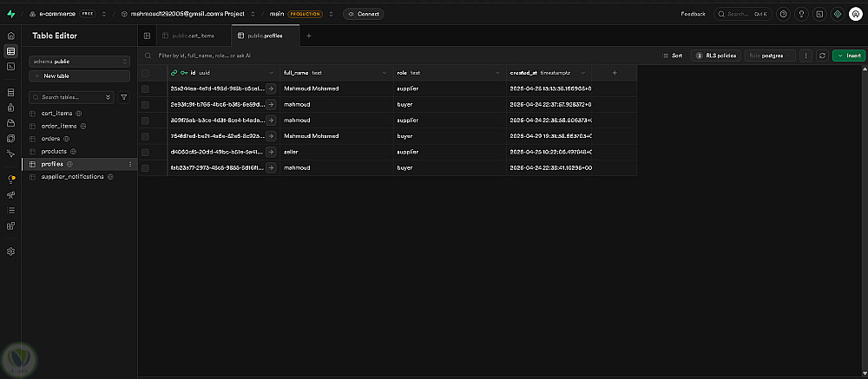Open the Role postgres dropdown
Image resolution: width=868 pixels, height=379 pixels.
pos(770,56)
